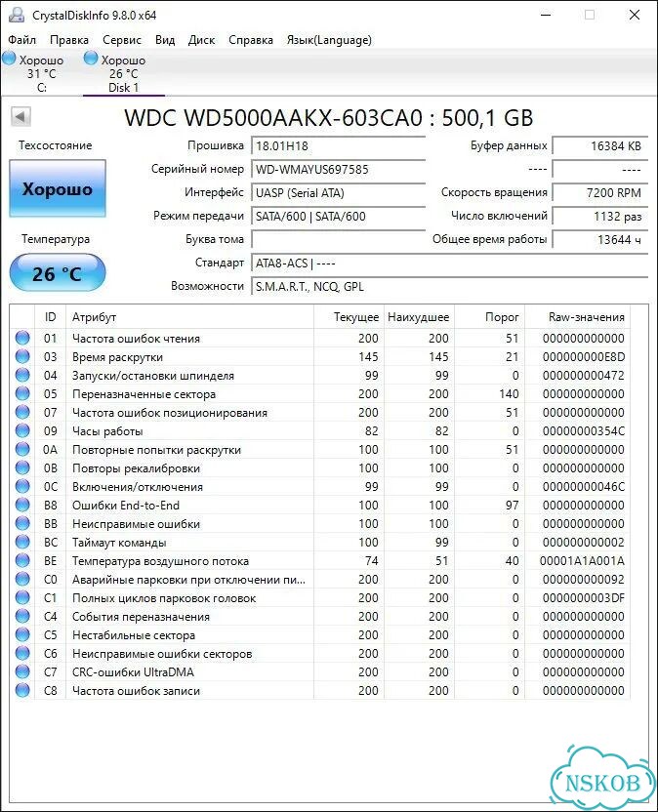The height and width of the screenshot is (812, 658).
Task: Click the status circle for attribute BC
Action: 22,543
